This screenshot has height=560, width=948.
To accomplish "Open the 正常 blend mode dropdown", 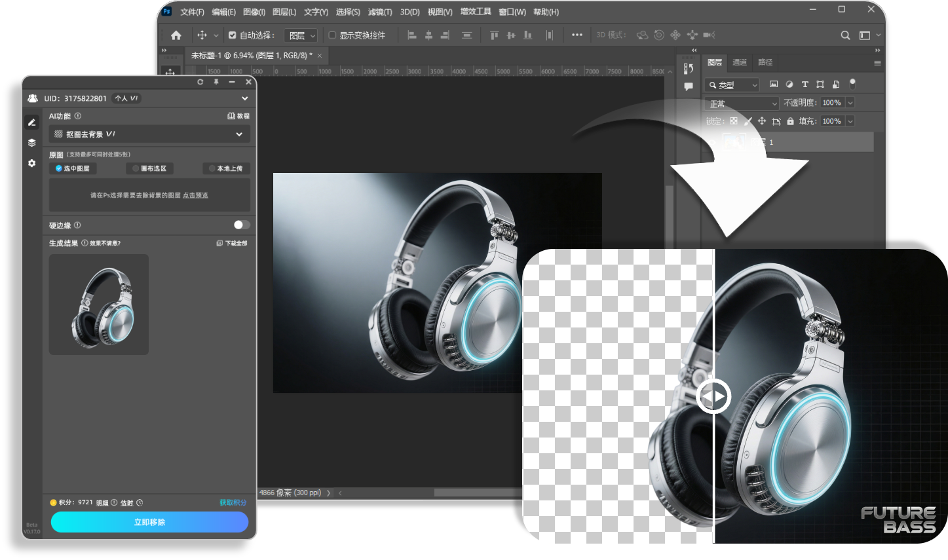I will coord(742,103).
